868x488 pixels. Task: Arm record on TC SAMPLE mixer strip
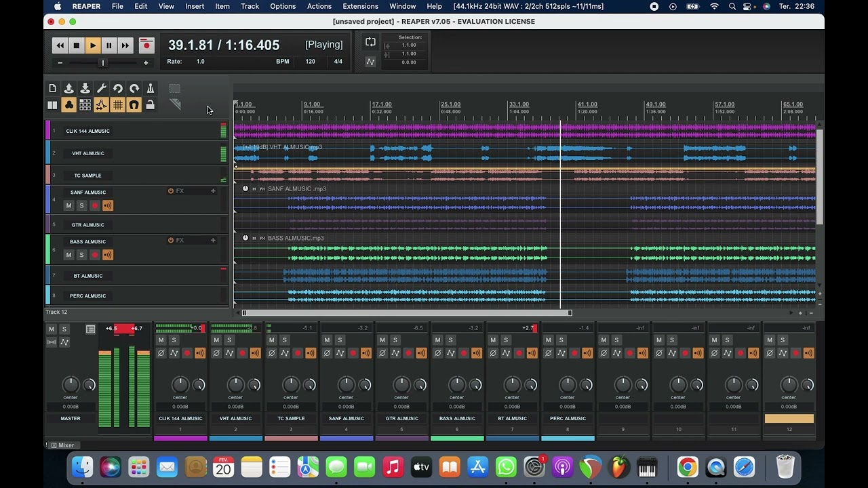pos(298,353)
